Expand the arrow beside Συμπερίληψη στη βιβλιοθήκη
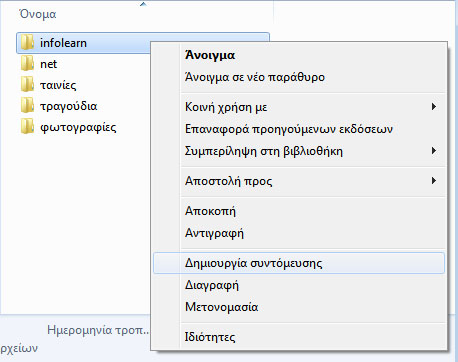458x362 pixels. tap(434, 151)
